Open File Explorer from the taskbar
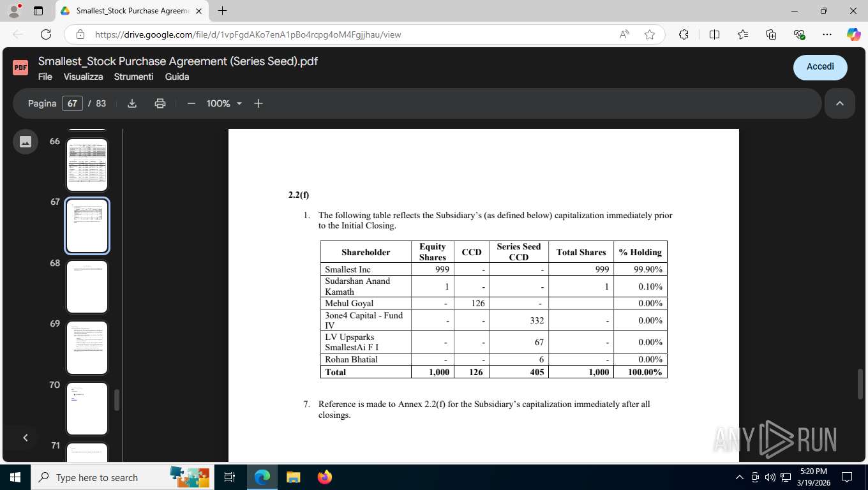Viewport: 868px width, 490px height. 293,477
